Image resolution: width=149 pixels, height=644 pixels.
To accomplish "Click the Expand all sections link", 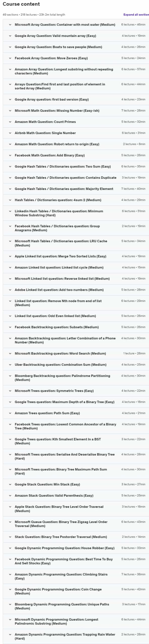I will tap(136, 15).
